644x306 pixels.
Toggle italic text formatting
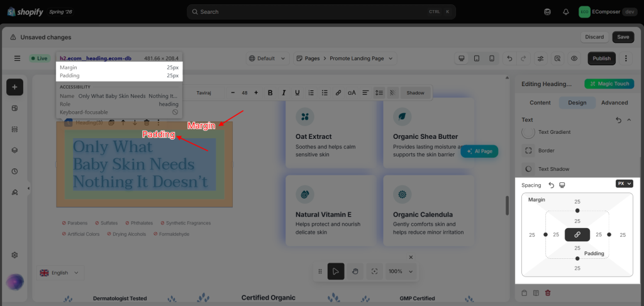(284, 93)
